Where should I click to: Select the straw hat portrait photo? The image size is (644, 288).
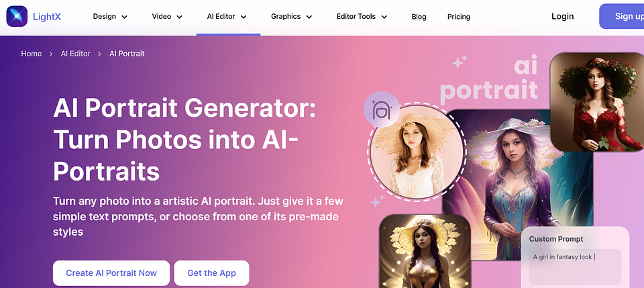tap(417, 152)
